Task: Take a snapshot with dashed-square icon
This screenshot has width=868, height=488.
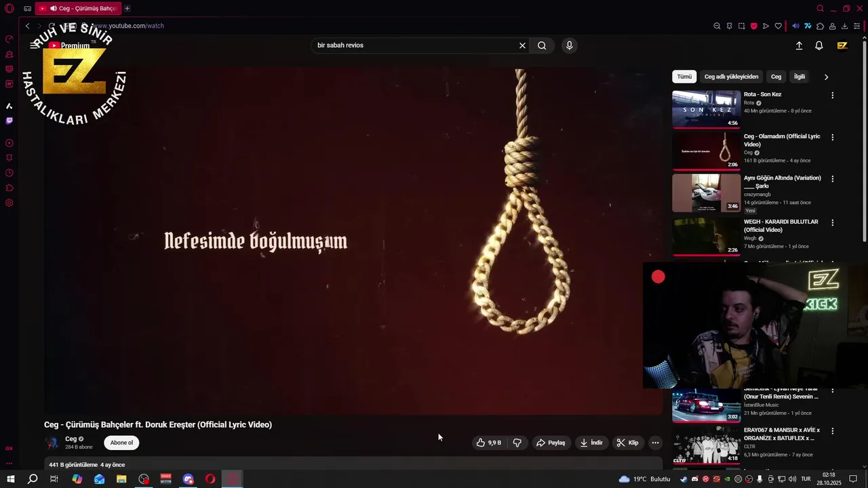Action: [741, 26]
